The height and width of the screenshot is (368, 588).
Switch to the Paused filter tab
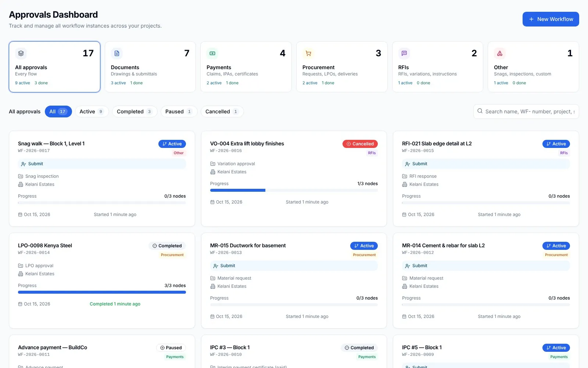[179, 112]
